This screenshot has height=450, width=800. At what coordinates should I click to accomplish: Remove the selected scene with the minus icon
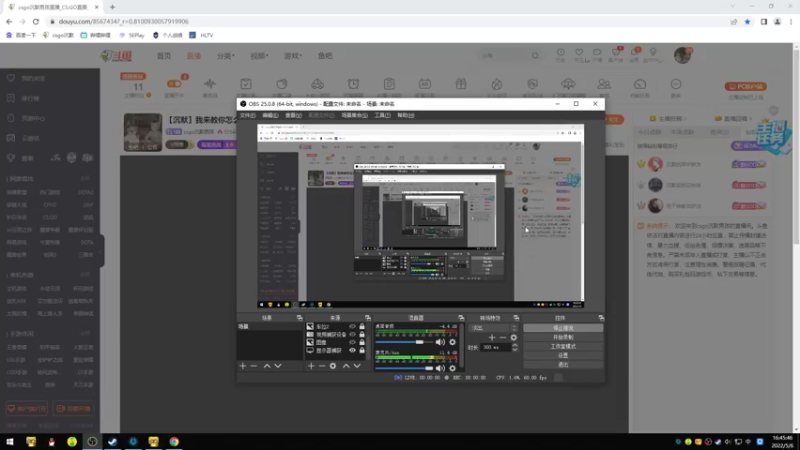click(254, 366)
